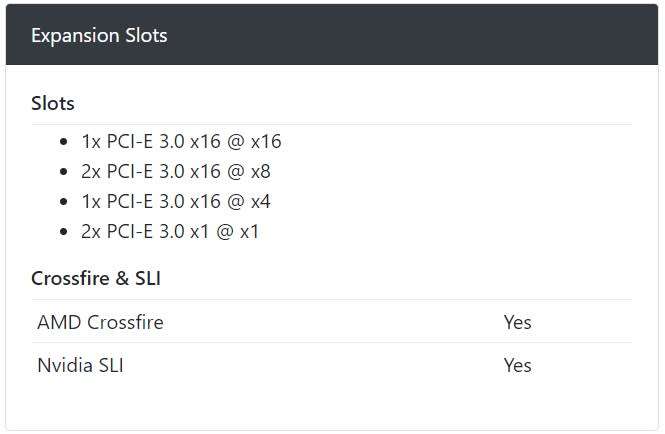Viewport: 665px width, 434px height.
Task: Click the '@ x1' text in fourth slot line
Action: (238, 232)
